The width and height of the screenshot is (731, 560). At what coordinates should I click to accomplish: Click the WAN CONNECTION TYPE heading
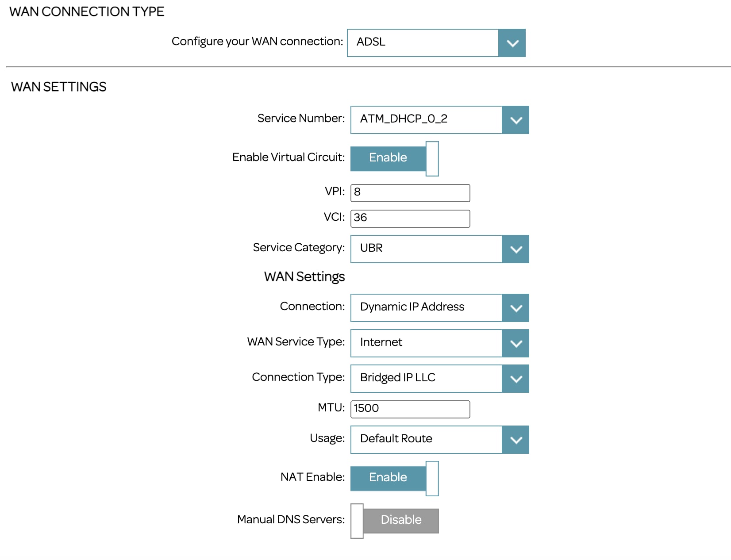point(87,12)
